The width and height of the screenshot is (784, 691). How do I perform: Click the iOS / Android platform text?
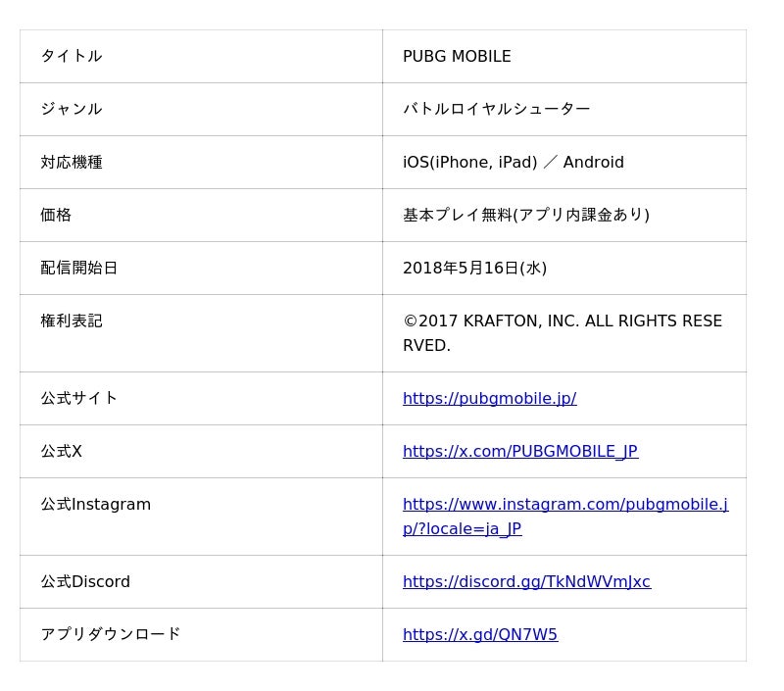513,162
